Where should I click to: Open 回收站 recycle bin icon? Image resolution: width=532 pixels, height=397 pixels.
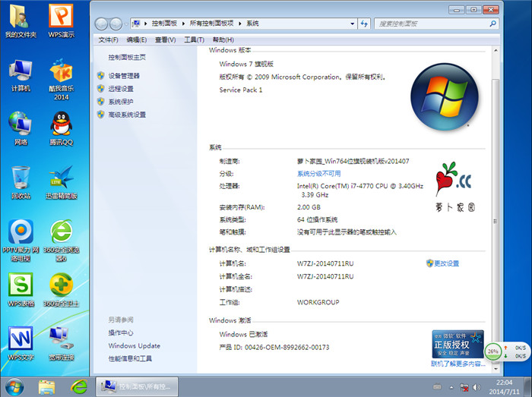tap(21, 179)
